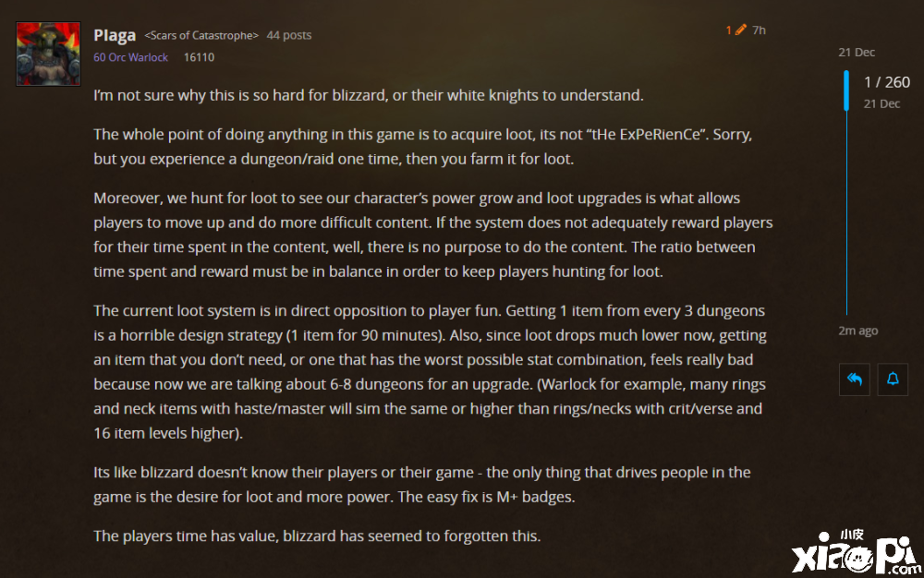Viewport: 924px width, 578px height.
Task: Grab the blue timeline scroller handle
Action: tap(846, 90)
